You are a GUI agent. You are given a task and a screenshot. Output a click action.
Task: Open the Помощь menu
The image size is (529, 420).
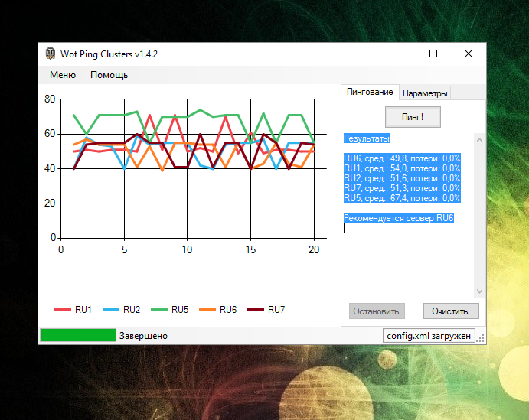[109, 75]
